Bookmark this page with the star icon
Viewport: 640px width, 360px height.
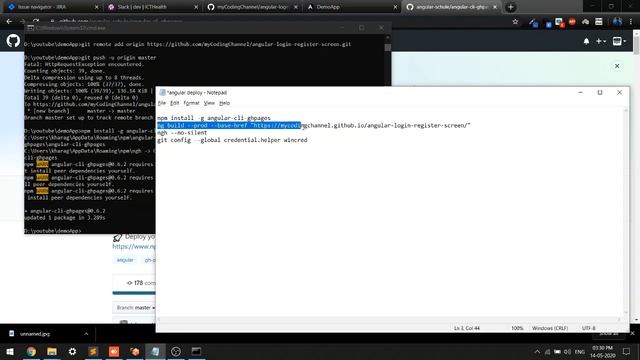(x=515, y=22)
